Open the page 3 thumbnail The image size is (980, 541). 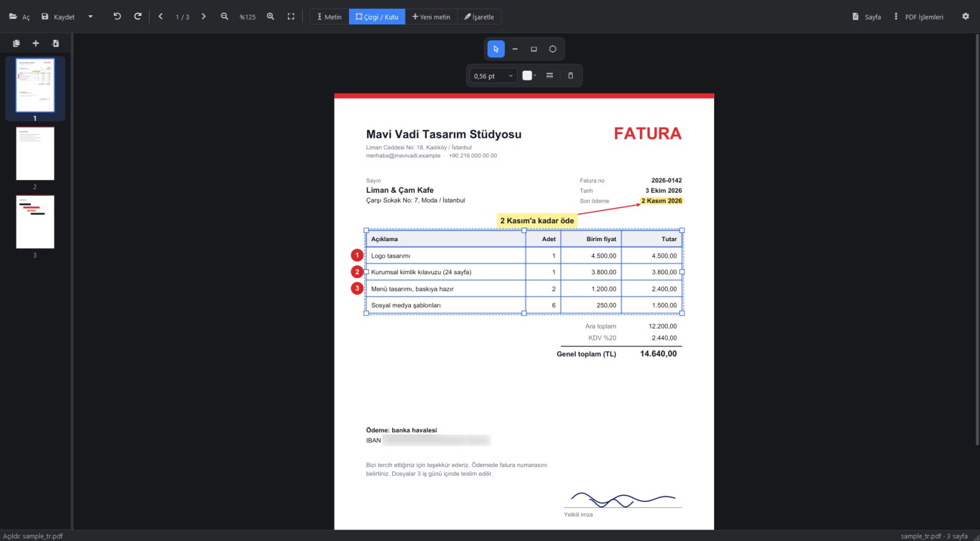point(35,222)
